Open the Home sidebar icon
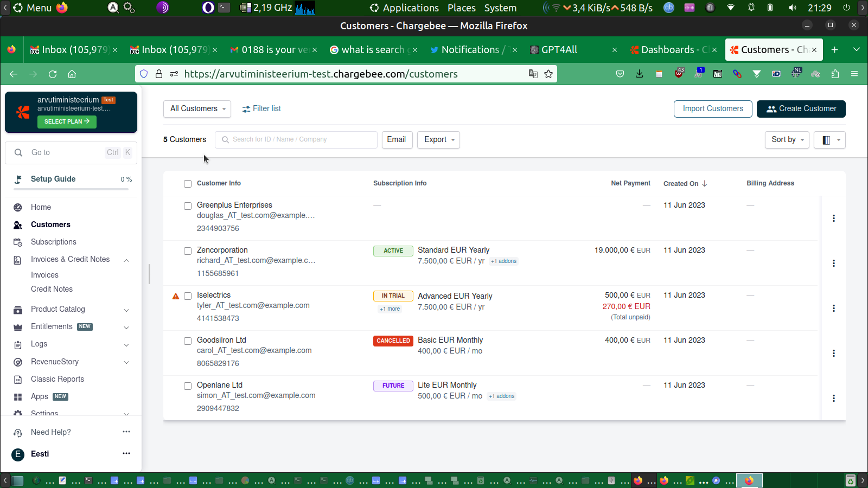 (18, 207)
